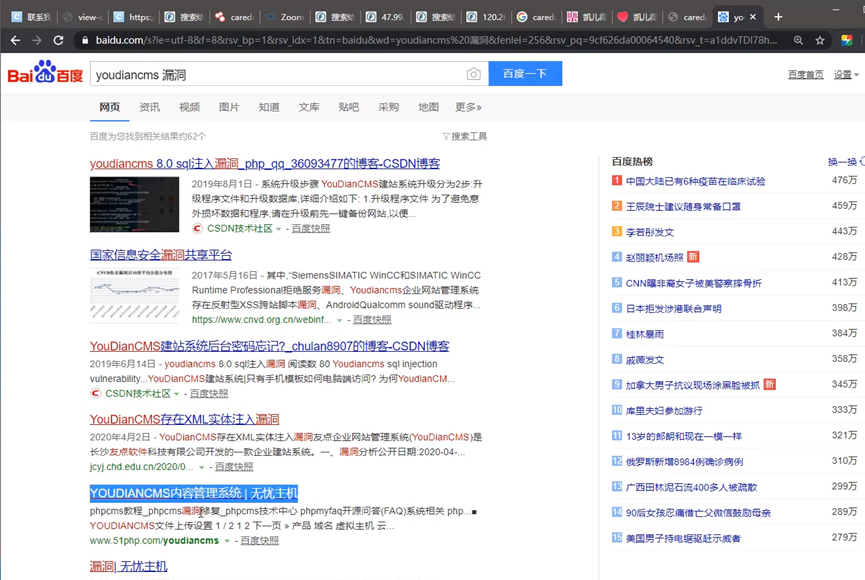Open hot topic 日本拒发涉港联合声明

(674, 308)
